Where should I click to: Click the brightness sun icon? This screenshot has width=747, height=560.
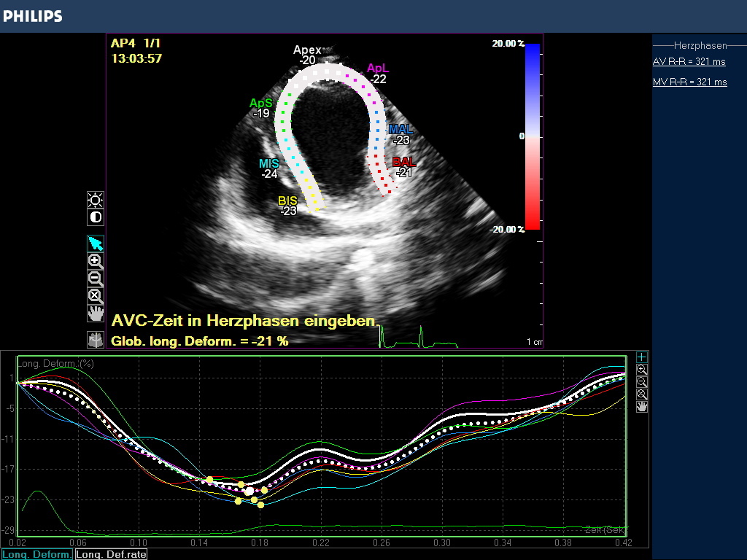(96, 200)
